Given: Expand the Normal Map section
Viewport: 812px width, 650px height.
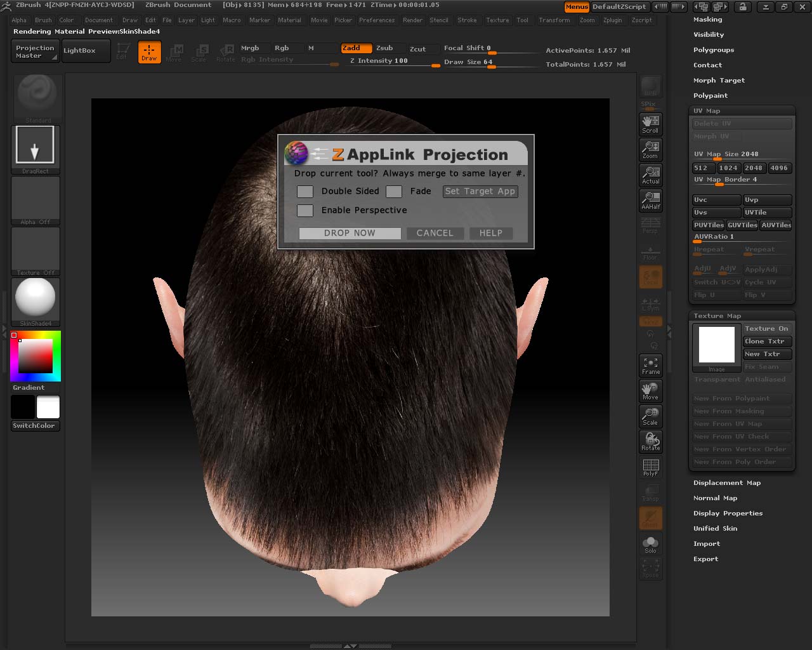Looking at the screenshot, I should 715,498.
